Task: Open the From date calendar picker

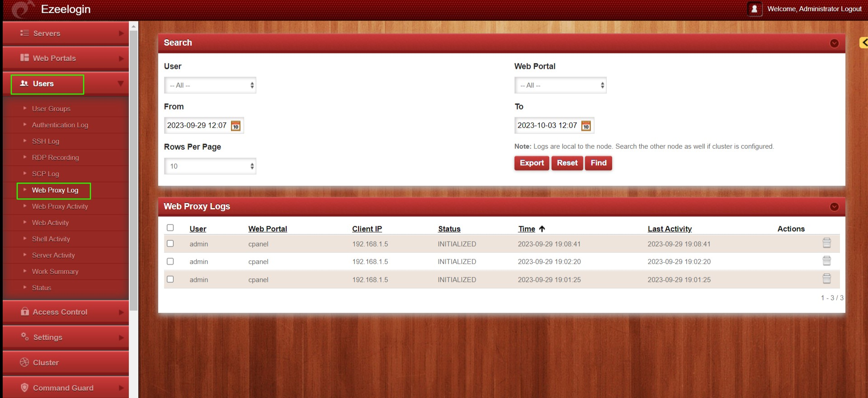Action: pyautogui.click(x=236, y=126)
